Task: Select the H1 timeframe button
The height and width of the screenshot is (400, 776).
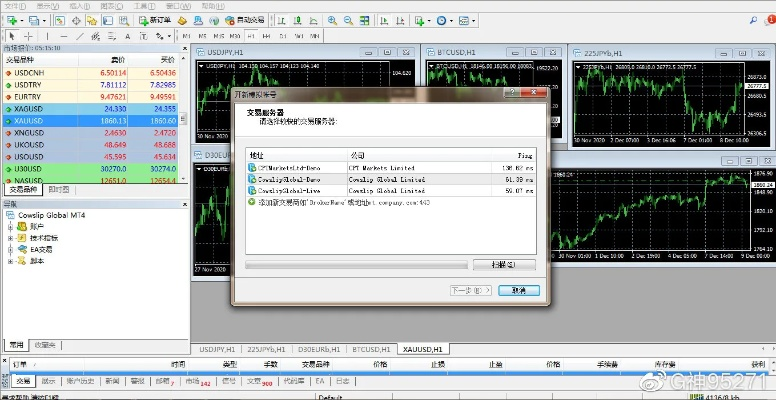Action: [x=251, y=36]
